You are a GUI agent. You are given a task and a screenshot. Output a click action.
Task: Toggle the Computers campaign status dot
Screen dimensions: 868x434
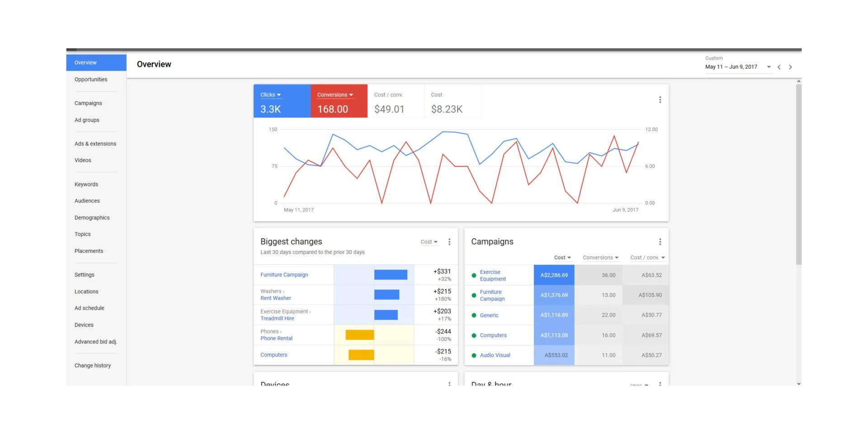474,335
